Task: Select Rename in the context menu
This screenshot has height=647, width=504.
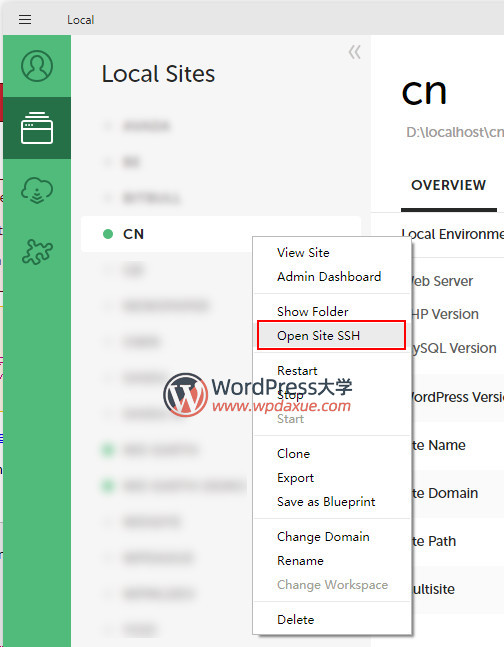Action: tap(300, 561)
